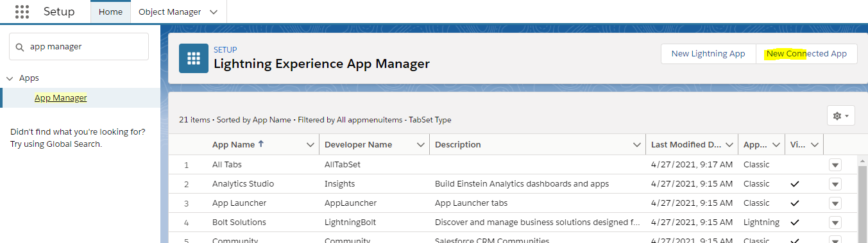Click the LightningBolt developer name cell
868x243 pixels.
point(350,222)
